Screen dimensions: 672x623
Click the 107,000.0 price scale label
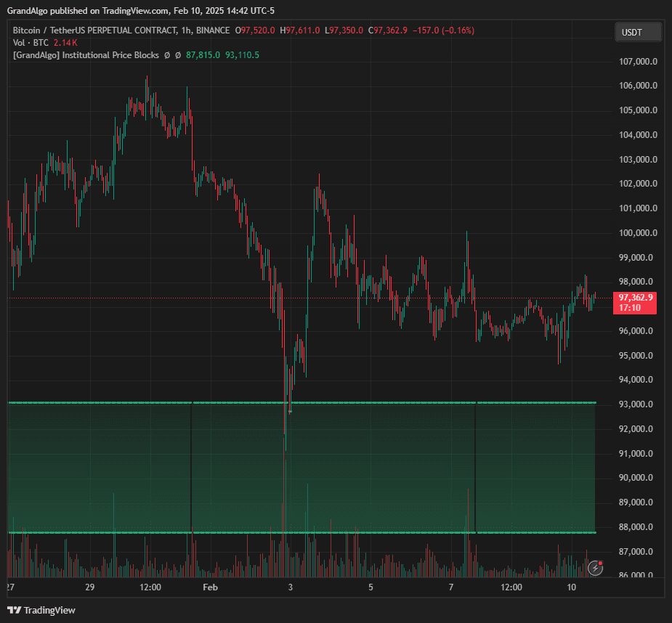(x=639, y=61)
